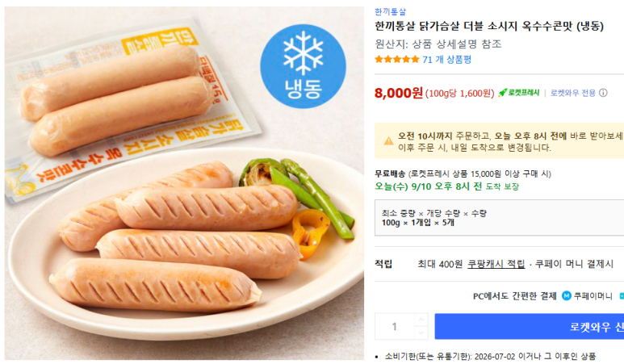Select the 100g × 1개입 × 5개 option box

[499, 218]
